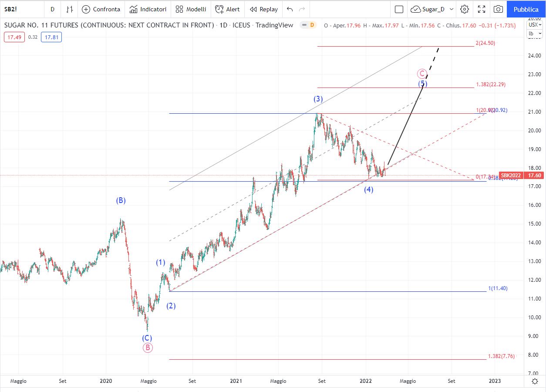This screenshot has height=392, width=546.
Task: Select the circled C wave label
Action: coord(421,74)
